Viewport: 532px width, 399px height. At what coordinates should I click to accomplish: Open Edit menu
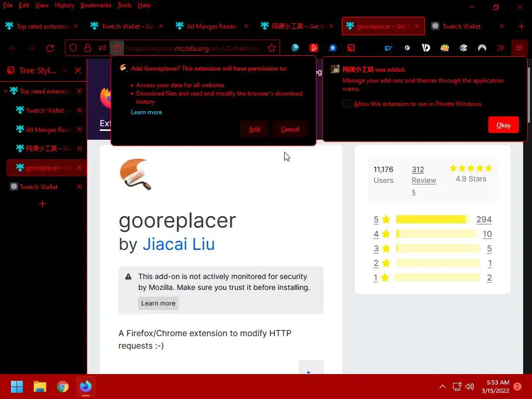24,5
